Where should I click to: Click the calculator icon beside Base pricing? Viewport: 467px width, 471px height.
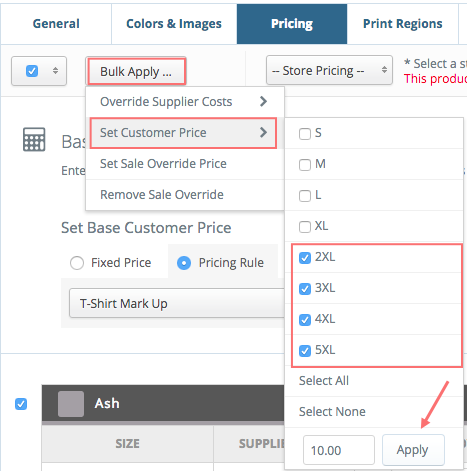[x=34, y=139]
